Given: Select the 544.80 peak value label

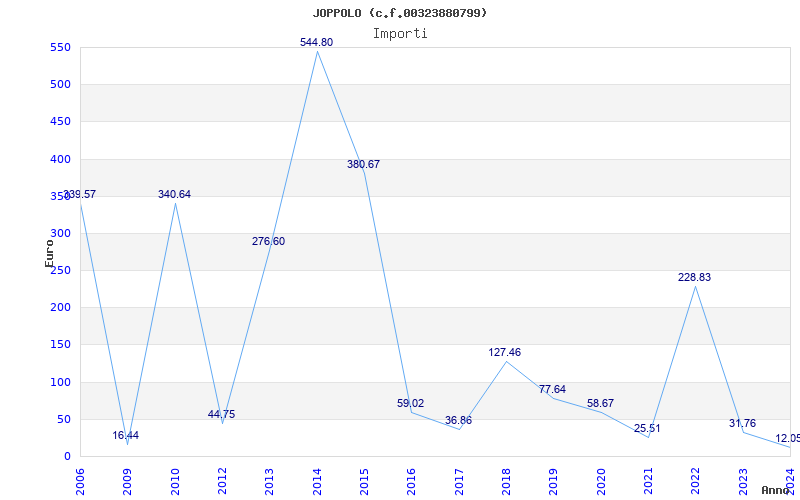Looking at the screenshot, I should (316, 42).
